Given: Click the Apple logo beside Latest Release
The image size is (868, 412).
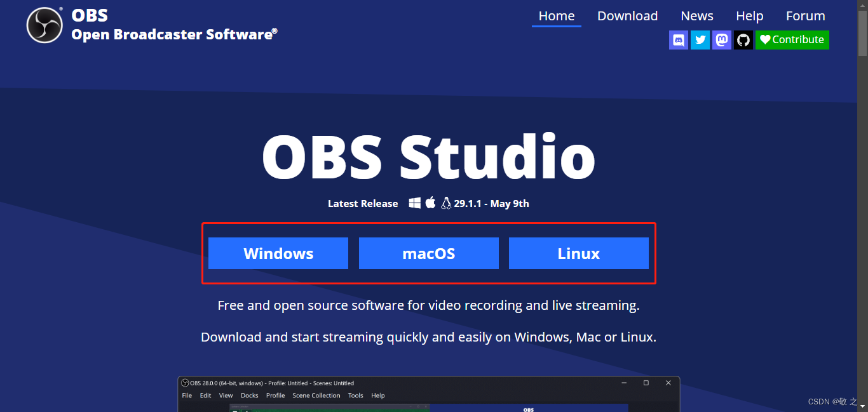Looking at the screenshot, I should [x=430, y=203].
